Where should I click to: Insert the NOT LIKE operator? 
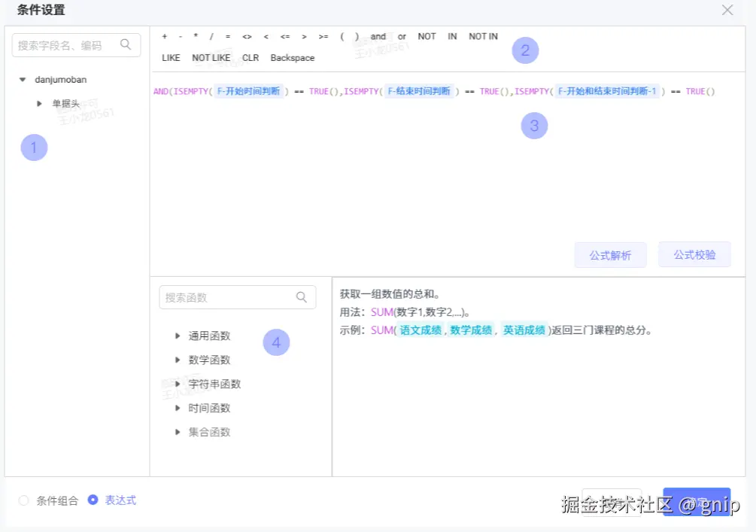(x=211, y=58)
